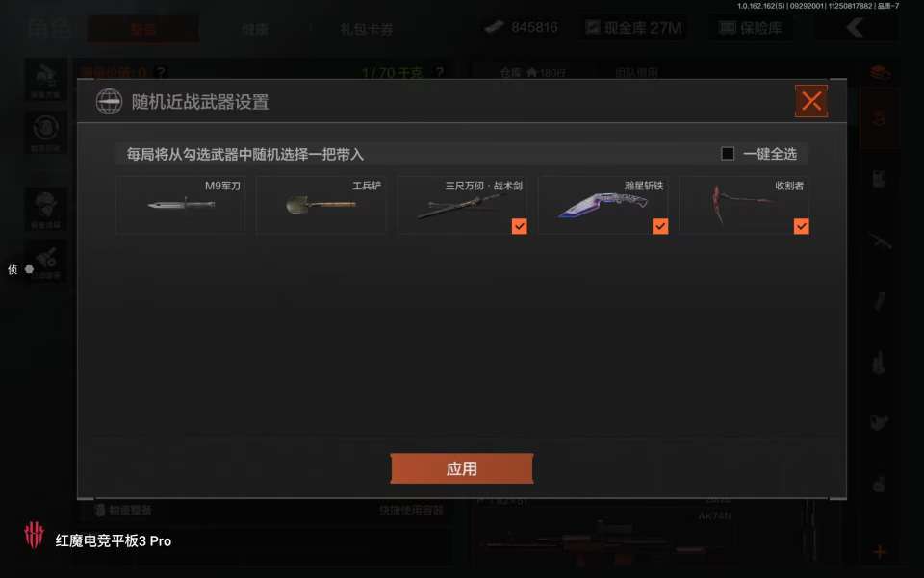Click the 应用 apply button

click(x=462, y=468)
